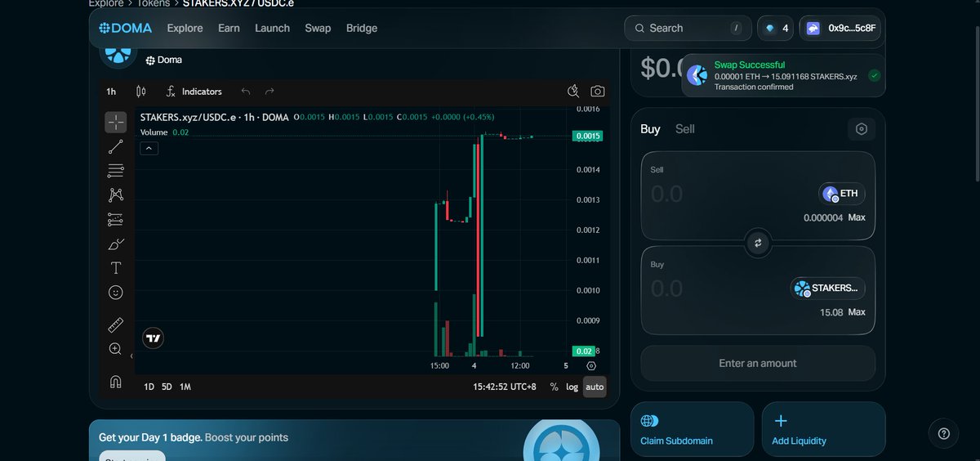Open the ETH token selector
This screenshot has width=980, height=461.
842,194
